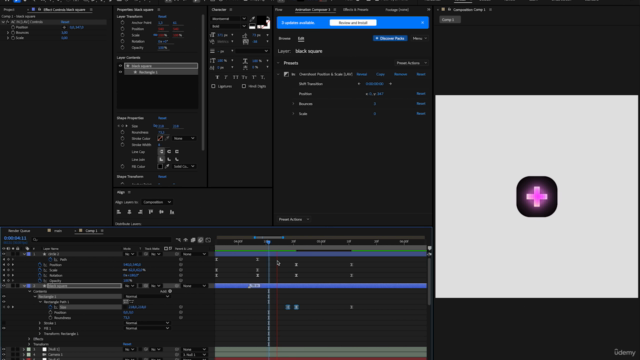The height and width of the screenshot is (360, 640).
Task: Click the Add contents button icon in timeline
Action: pos(170,291)
